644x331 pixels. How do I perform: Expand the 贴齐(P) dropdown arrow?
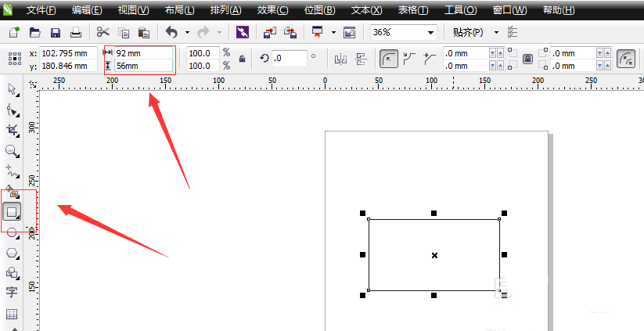496,32
